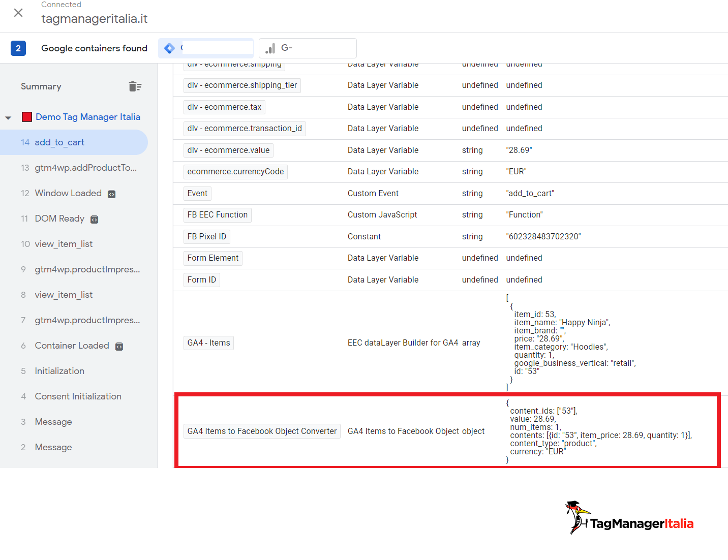Click the tagmanageritalia.it domain title
The width and height of the screenshot is (728, 560).
coord(94,19)
